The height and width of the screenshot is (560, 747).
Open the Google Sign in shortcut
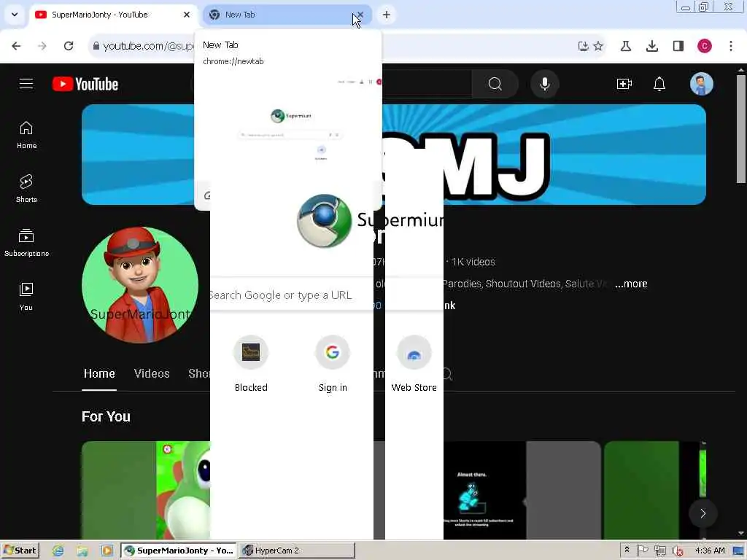click(x=333, y=365)
